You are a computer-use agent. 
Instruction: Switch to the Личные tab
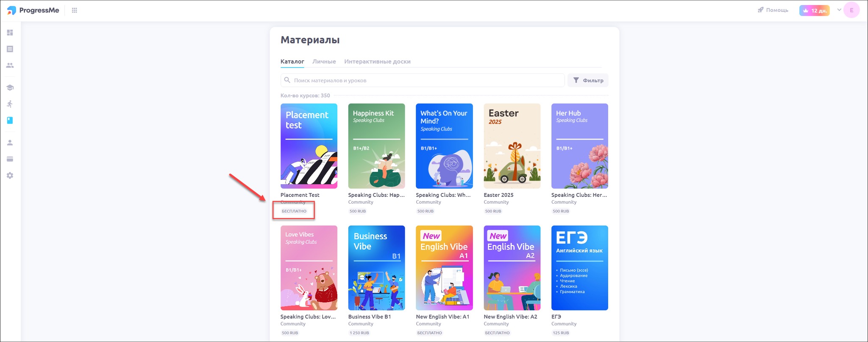[324, 62]
